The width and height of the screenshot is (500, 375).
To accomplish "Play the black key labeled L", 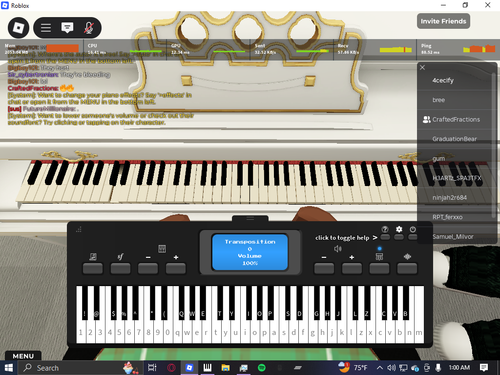I will [x=355, y=303].
